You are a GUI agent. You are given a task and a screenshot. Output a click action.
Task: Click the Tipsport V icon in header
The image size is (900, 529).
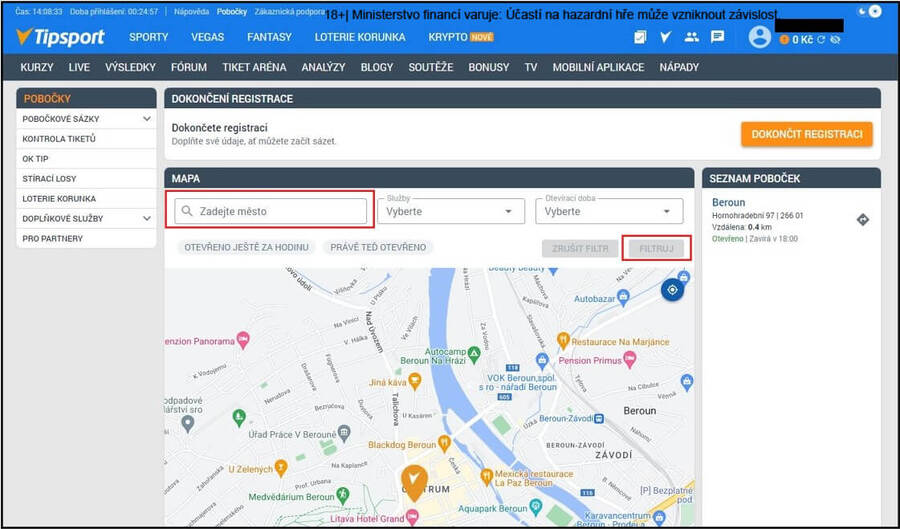[x=665, y=37]
